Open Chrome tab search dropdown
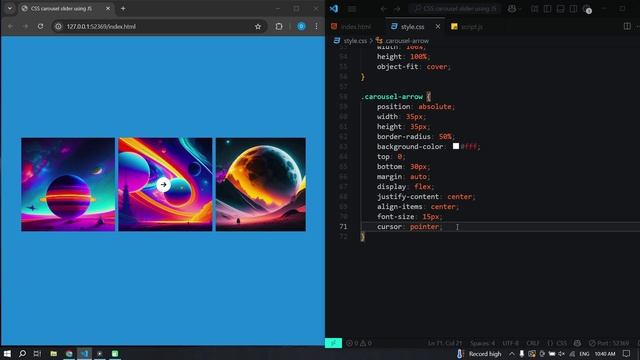The width and height of the screenshot is (640, 360). click(10, 9)
